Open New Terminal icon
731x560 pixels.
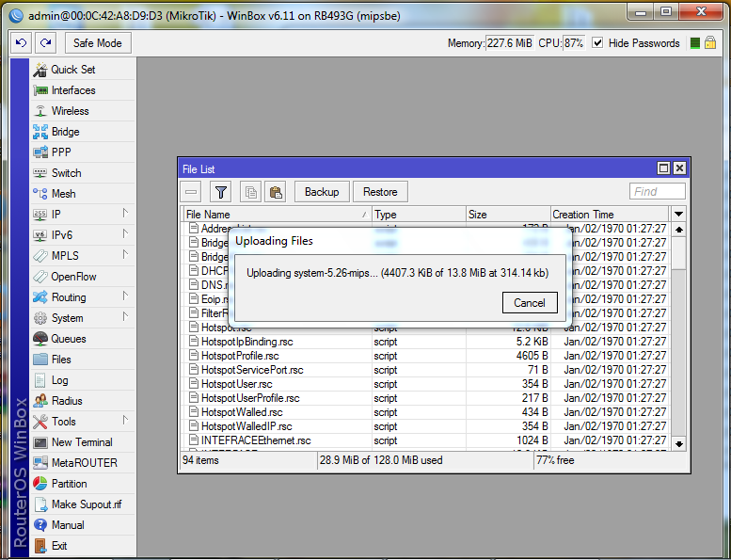[x=40, y=442]
